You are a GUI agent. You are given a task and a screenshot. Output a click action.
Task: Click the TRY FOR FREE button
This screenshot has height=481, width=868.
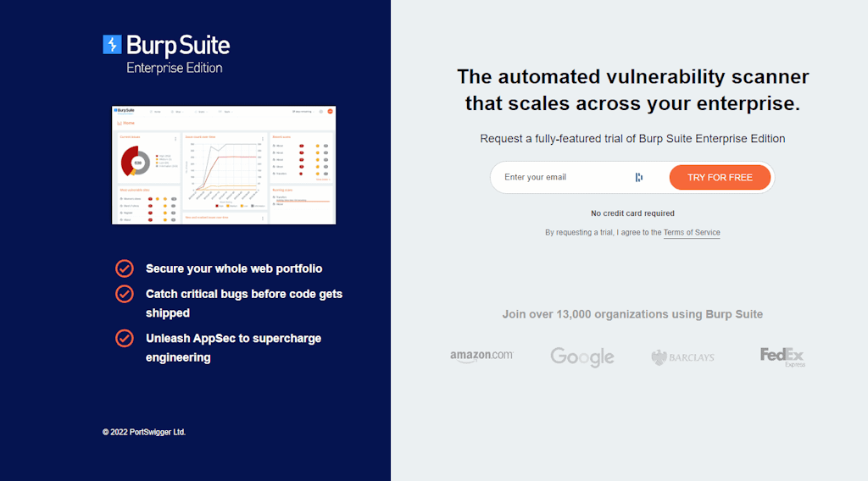tap(720, 178)
